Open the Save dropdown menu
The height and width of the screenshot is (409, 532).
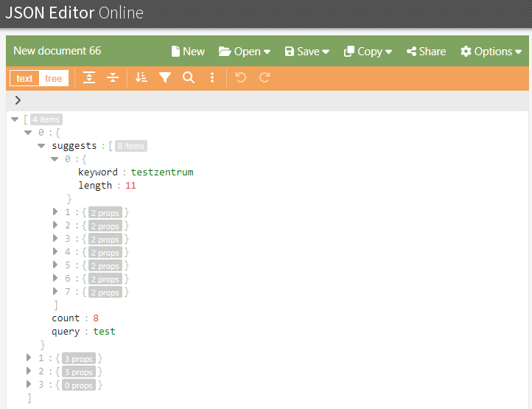click(x=307, y=51)
